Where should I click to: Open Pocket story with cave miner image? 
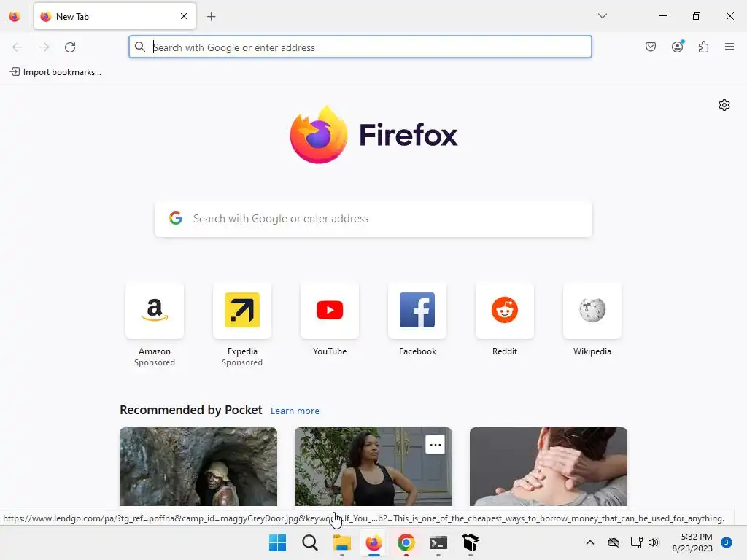(198, 467)
